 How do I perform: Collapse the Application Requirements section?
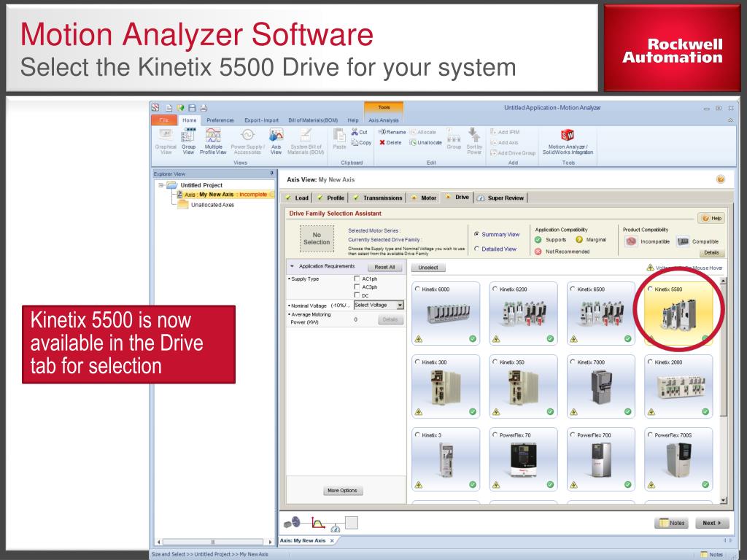(x=292, y=266)
